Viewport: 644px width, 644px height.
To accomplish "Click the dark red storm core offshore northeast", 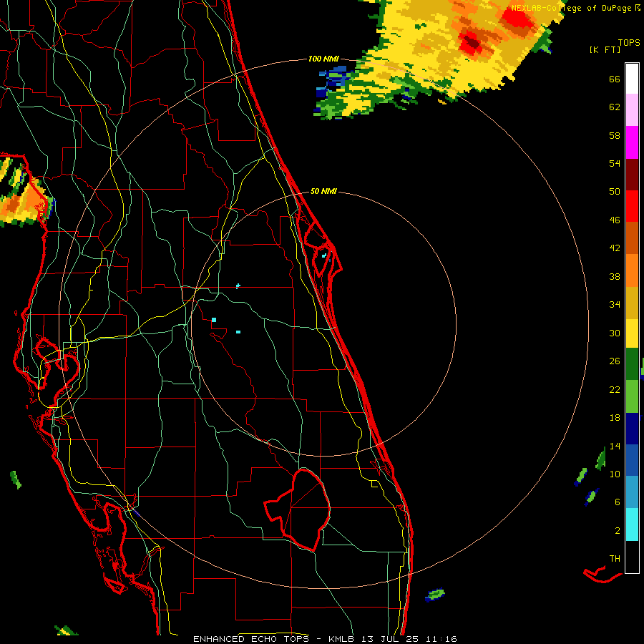I will 471,42.
